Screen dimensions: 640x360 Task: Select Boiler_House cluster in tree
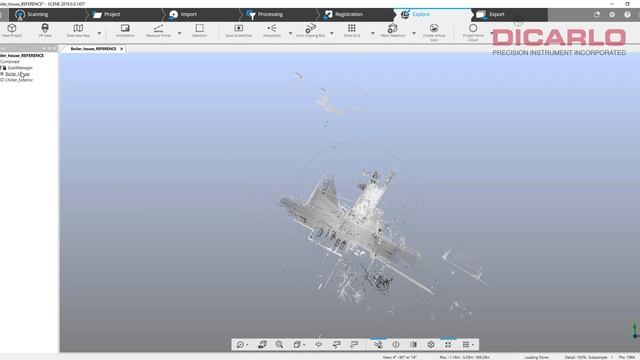coord(17,74)
